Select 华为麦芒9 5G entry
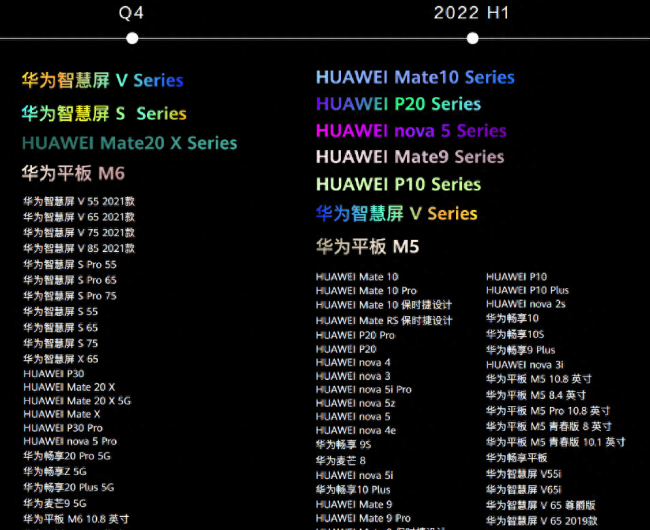 (55, 503)
